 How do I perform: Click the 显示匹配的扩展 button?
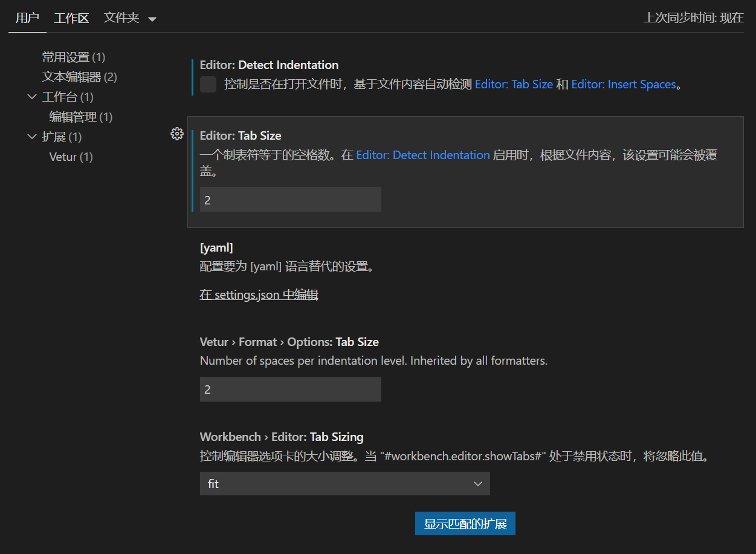[465, 524]
